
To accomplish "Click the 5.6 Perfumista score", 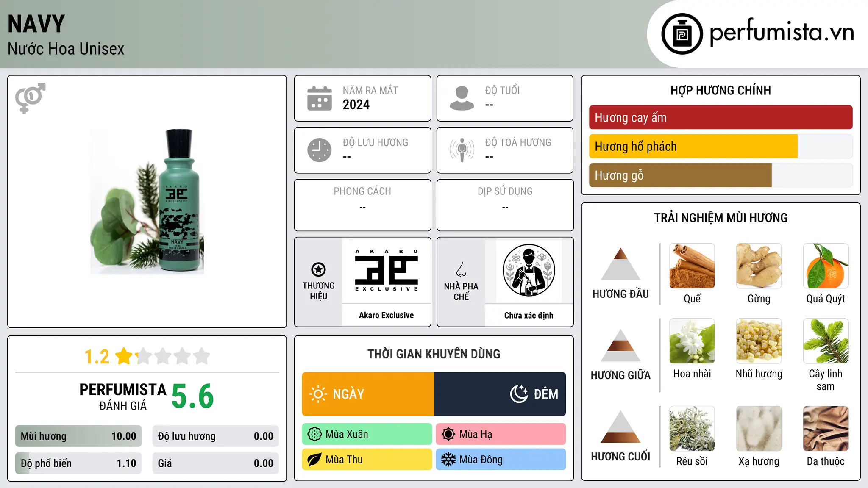I will [192, 396].
